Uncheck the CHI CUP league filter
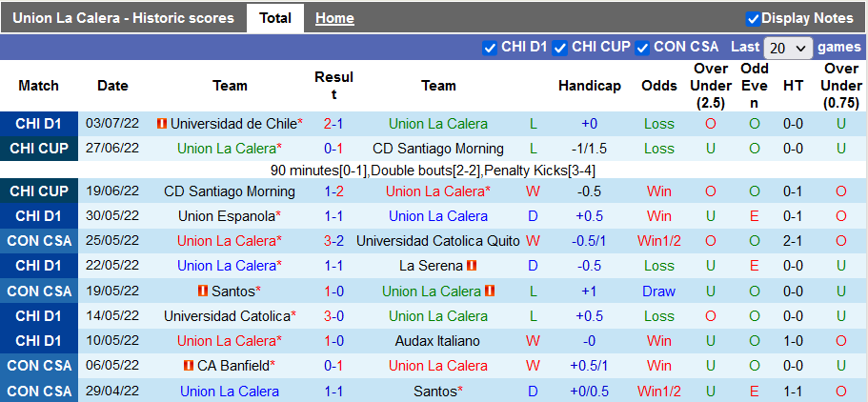 click(x=560, y=48)
